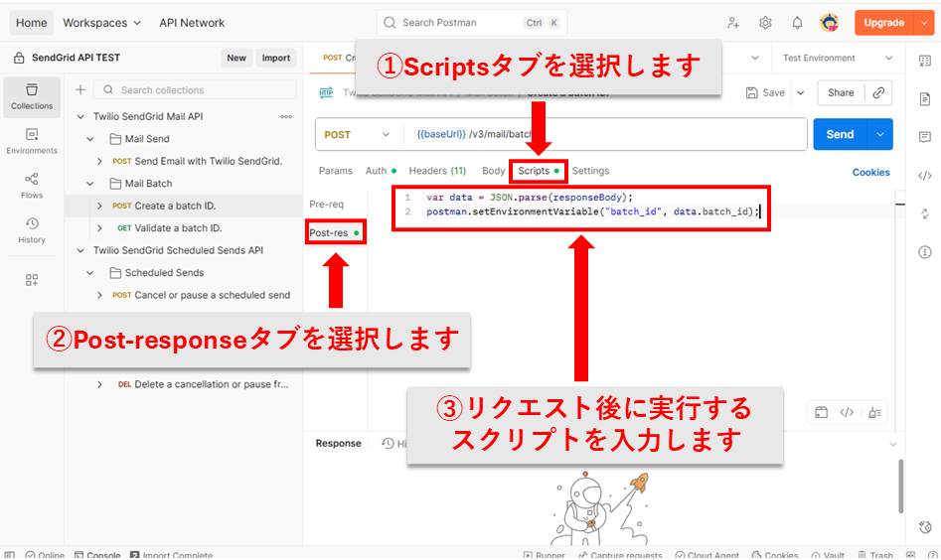Switch to the Scripts tab

coord(539,171)
